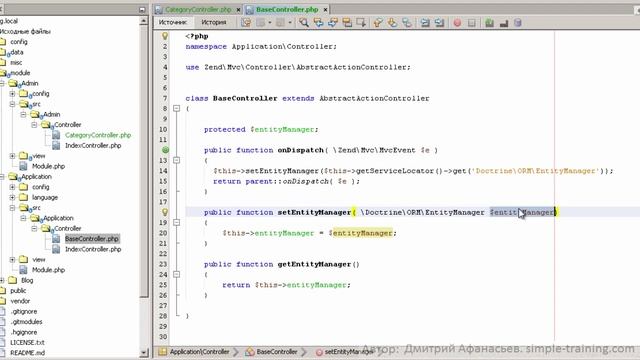Click Application\Controller breadcrumb in bottom bar
640x360 pixels.
click(194, 351)
